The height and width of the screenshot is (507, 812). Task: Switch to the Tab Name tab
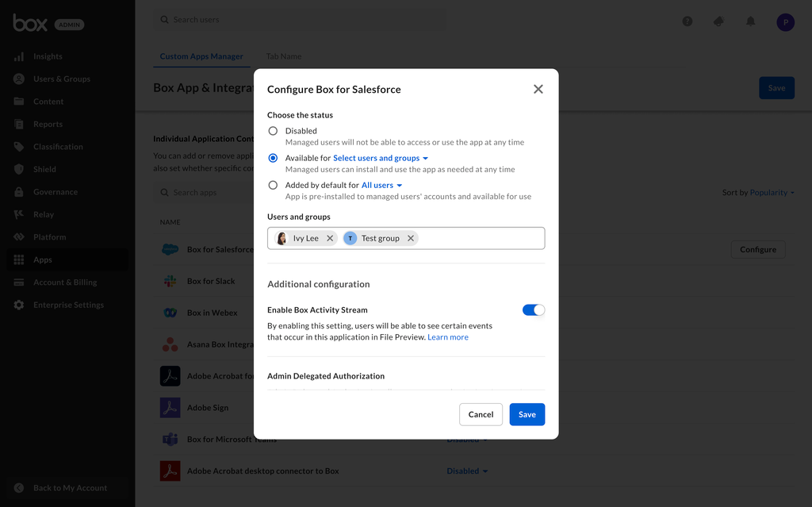pyautogui.click(x=283, y=56)
